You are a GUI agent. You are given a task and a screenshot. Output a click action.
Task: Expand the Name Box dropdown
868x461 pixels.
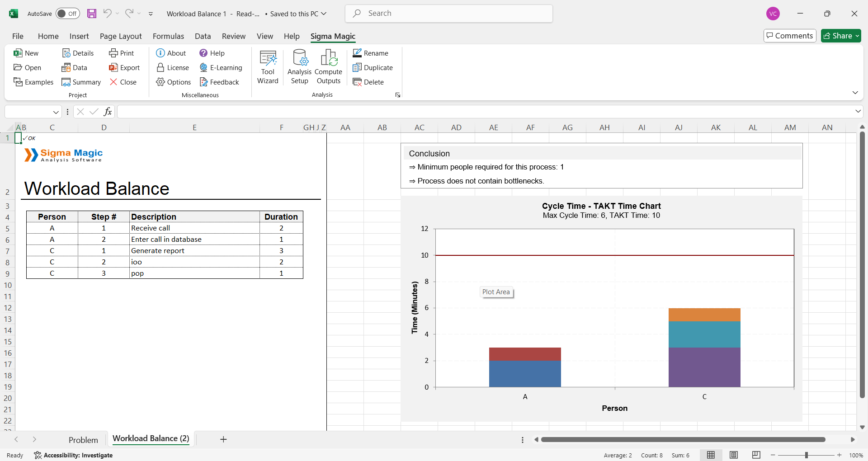point(56,112)
